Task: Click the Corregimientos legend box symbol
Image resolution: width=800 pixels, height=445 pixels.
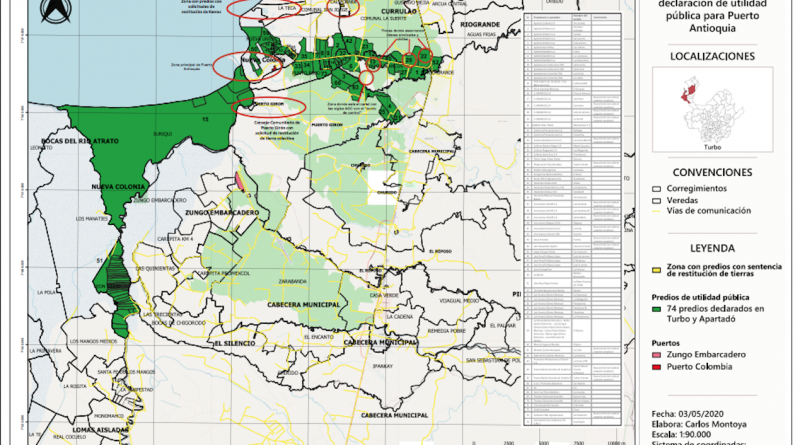Action: pyautogui.click(x=656, y=187)
